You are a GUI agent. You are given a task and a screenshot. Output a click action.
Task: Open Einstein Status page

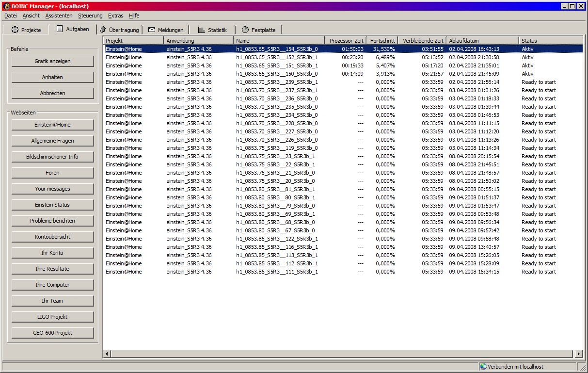[x=52, y=205]
